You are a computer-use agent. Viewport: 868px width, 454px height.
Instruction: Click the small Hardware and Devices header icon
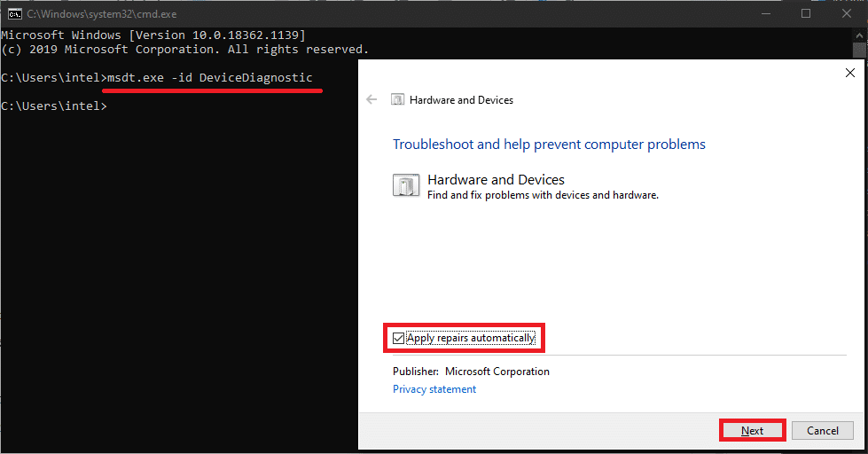click(398, 100)
